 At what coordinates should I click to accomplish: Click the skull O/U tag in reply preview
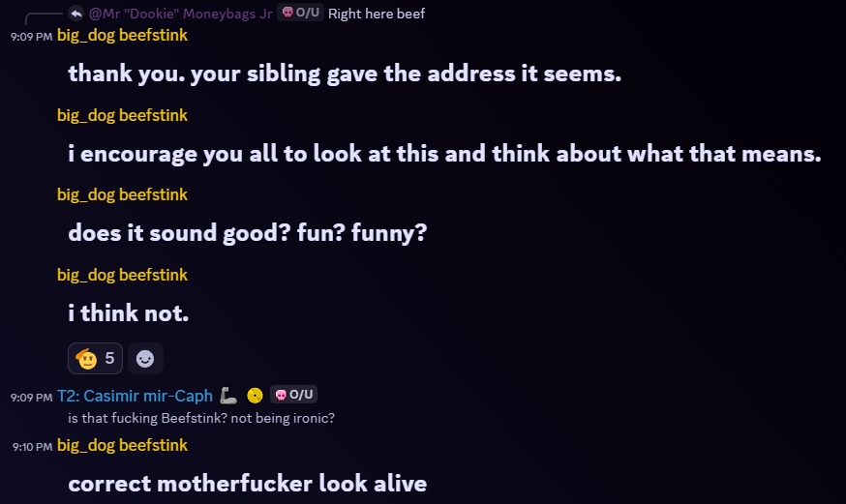pos(300,14)
